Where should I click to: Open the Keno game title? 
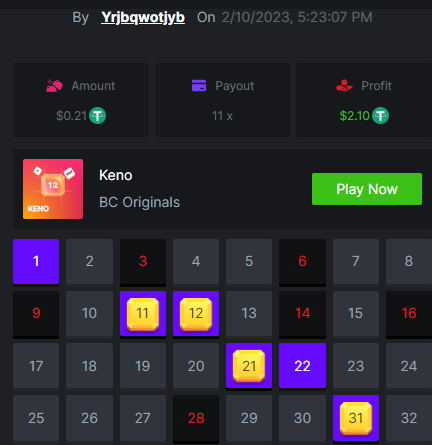[x=116, y=175]
